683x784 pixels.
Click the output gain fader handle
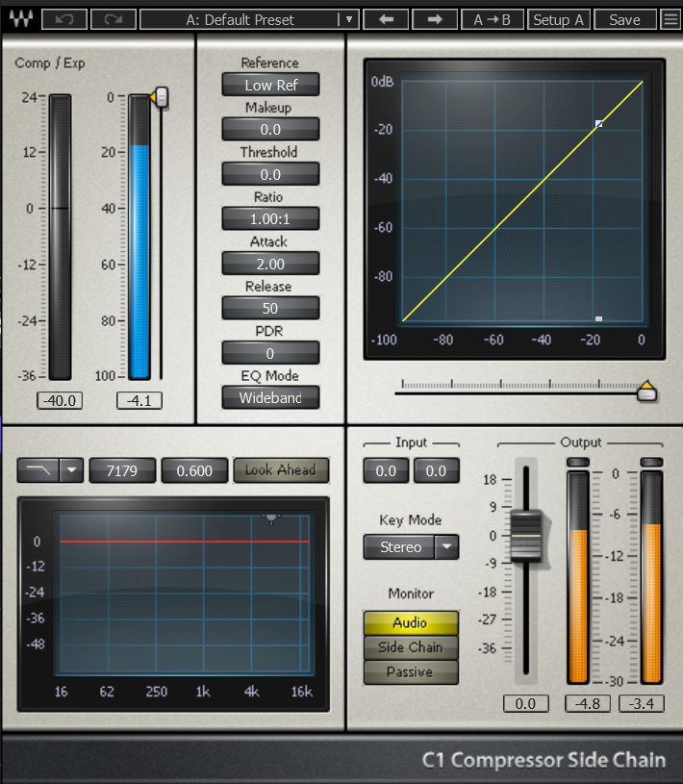point(526,536)
